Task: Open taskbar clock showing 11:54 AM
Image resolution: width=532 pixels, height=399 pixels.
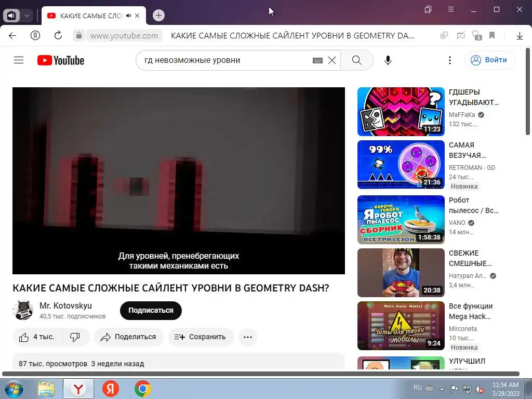Action: 506,389
